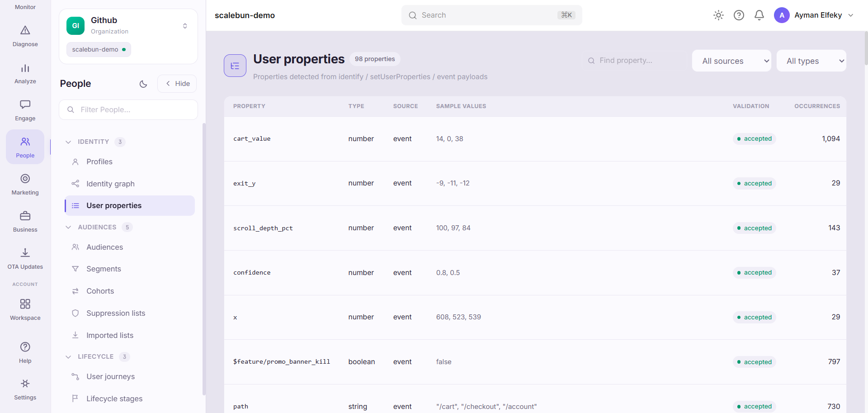Click the avatar with letter A
The image size is (868, 413).
coord(782,15)
